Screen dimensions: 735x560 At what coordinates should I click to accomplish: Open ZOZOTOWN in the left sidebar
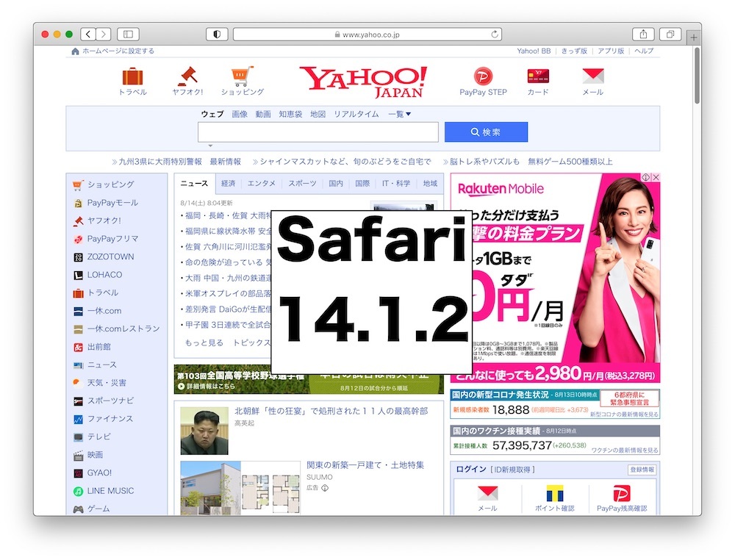[x=111, y=256]
